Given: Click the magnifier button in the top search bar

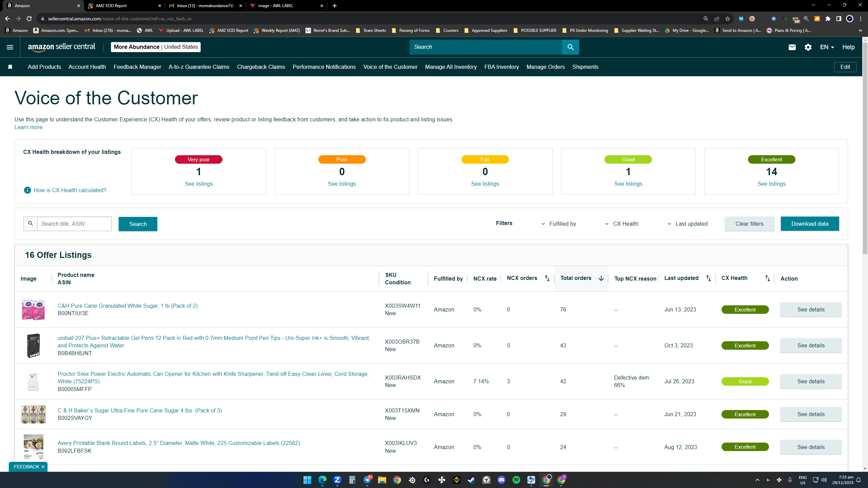Looking at the screenshot, I should click(x=570, y=47).
